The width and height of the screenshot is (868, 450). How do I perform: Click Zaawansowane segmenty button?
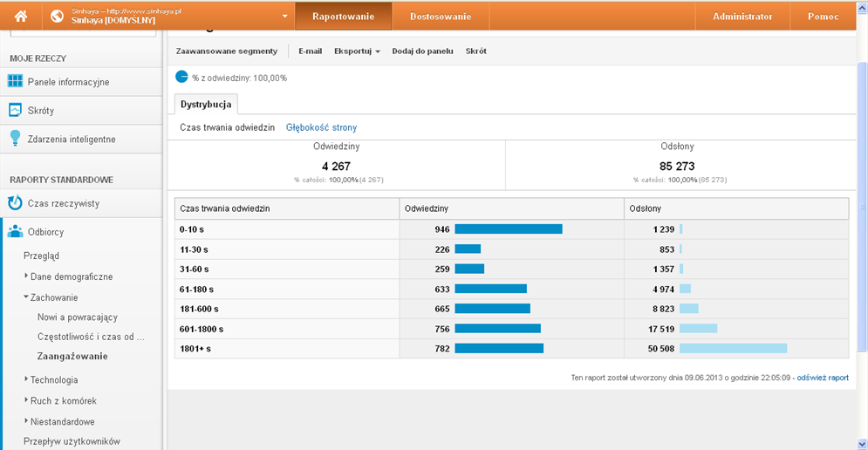coord(226,51)
